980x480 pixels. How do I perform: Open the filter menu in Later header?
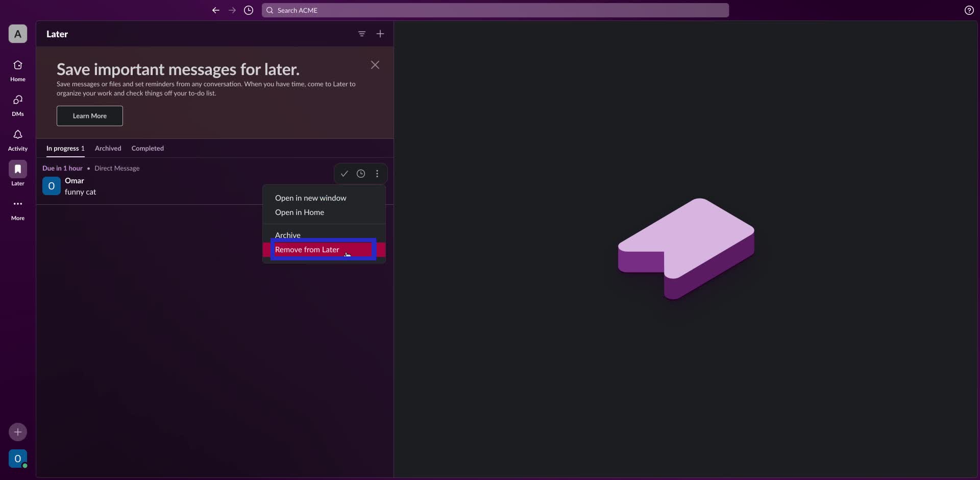[362, 34]
